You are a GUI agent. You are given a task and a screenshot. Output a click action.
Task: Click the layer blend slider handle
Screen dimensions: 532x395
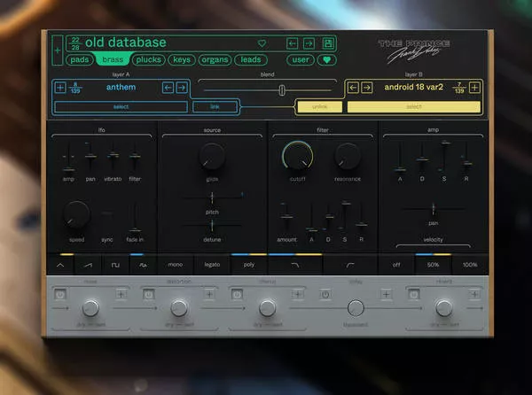(x=282, y=89)
